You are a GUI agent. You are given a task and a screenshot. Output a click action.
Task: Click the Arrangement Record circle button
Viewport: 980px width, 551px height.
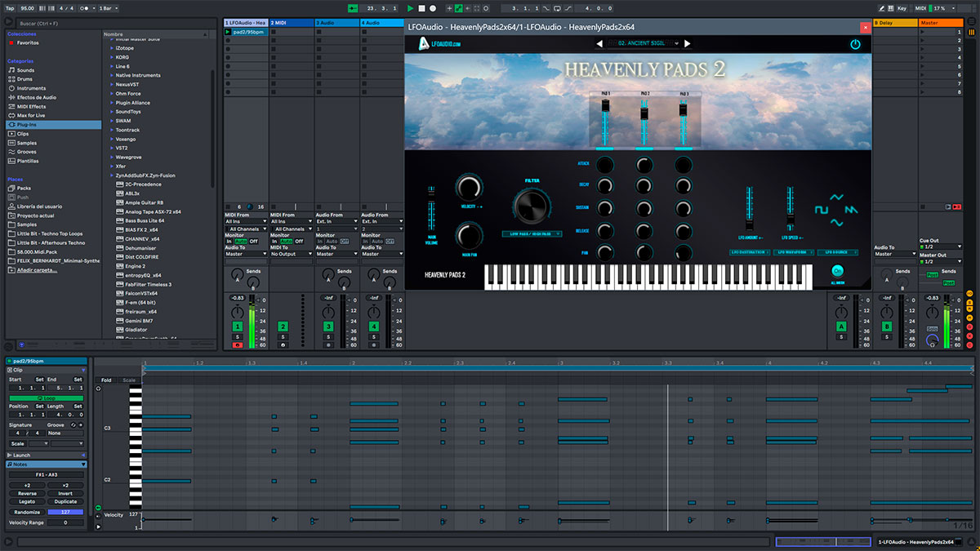tap(433, 7)
